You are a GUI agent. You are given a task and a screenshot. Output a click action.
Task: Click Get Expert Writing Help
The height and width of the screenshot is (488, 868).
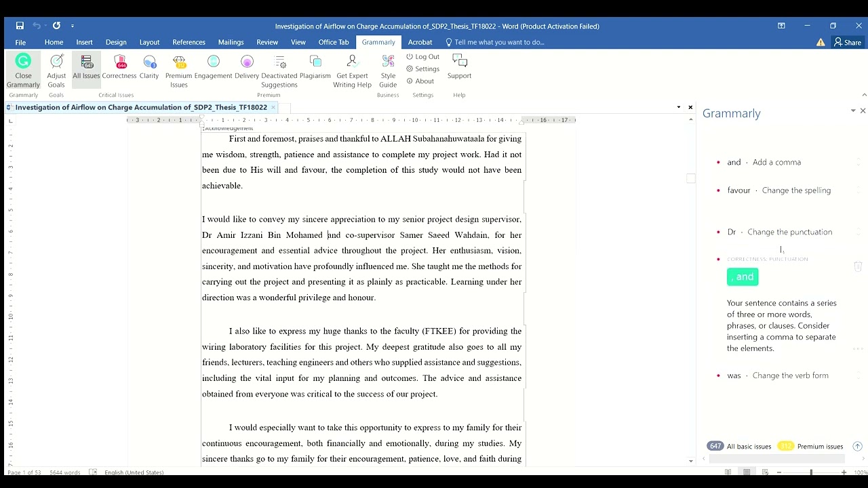[352, 71]
